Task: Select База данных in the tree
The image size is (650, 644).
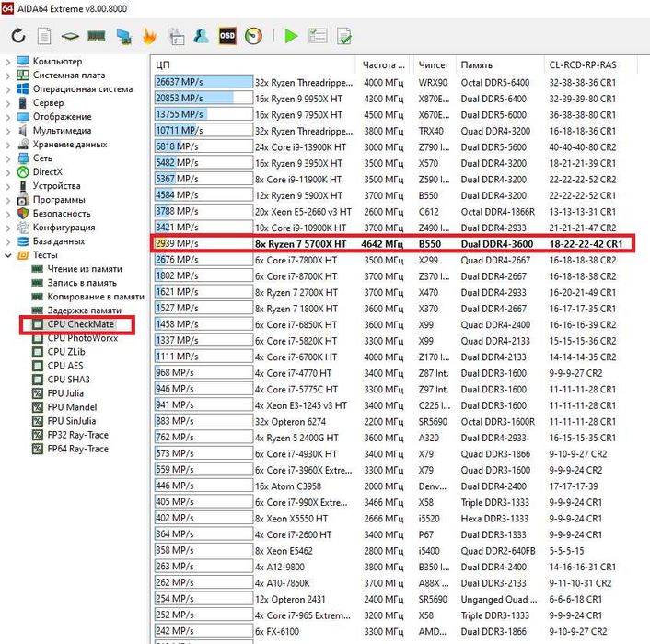Action: pos(58,241)
